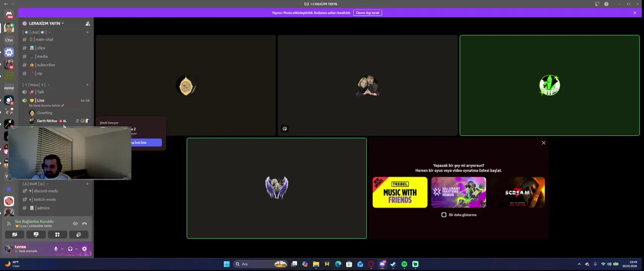Viewport: 644px width, 271px height.
Task: Open Microsoft Edge from the taskbar
Action: click(338, 264)
